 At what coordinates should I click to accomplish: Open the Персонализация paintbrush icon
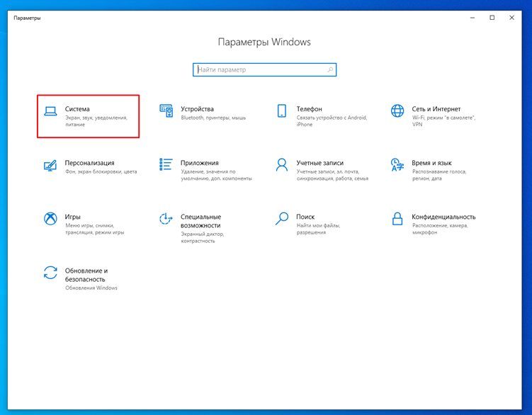pos(50,165)
